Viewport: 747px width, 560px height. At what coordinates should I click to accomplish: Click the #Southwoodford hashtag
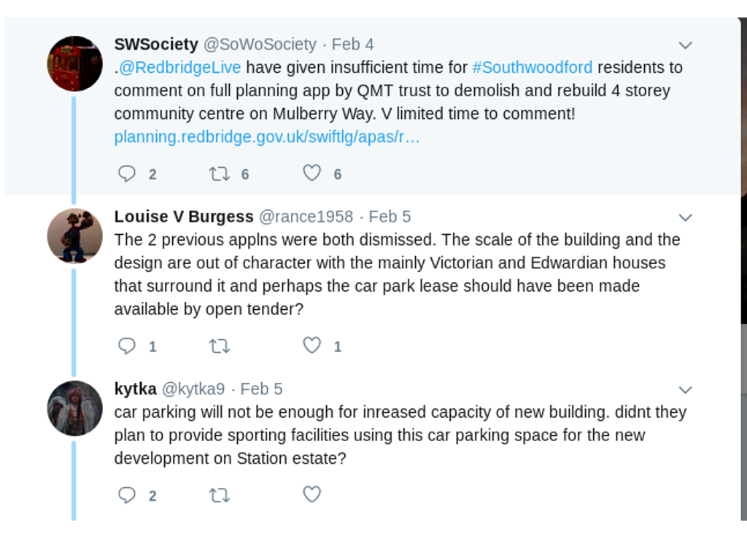[533, 68]
